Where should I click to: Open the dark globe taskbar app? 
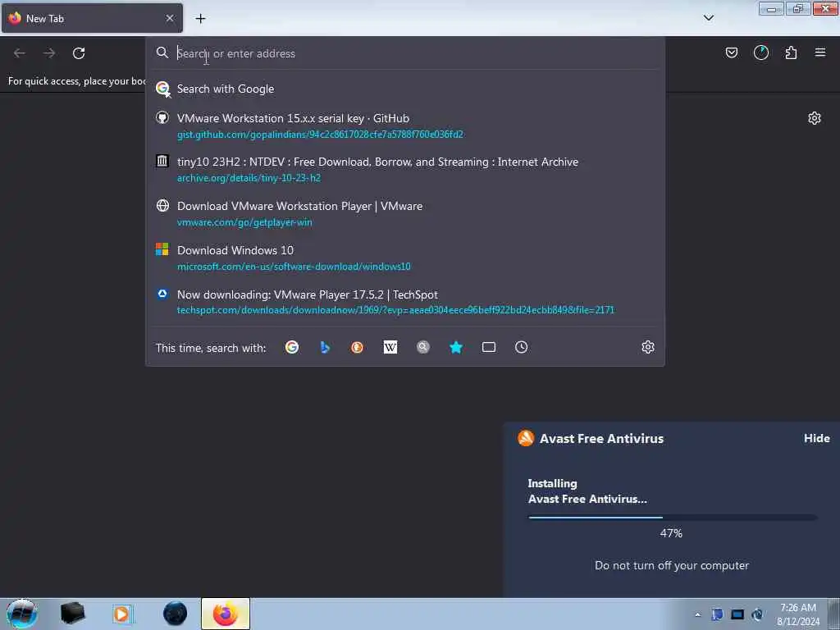pyautogui.click(x=176, y=614)
